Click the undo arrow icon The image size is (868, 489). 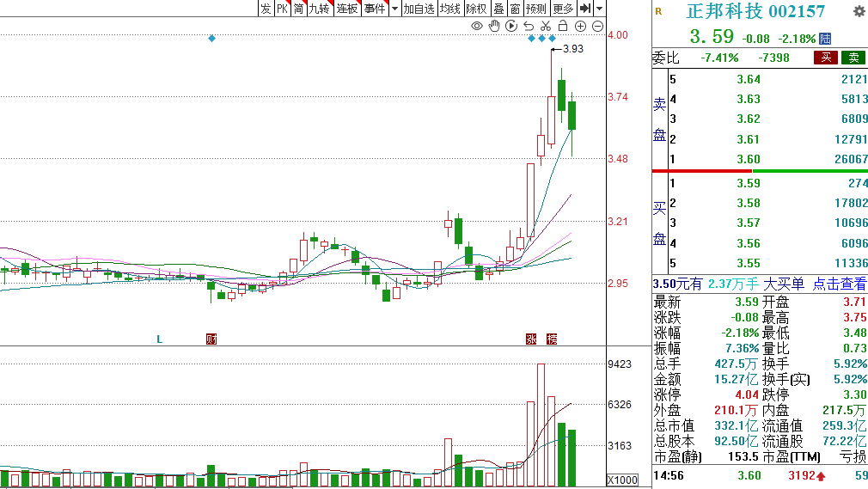coord(529,26)
